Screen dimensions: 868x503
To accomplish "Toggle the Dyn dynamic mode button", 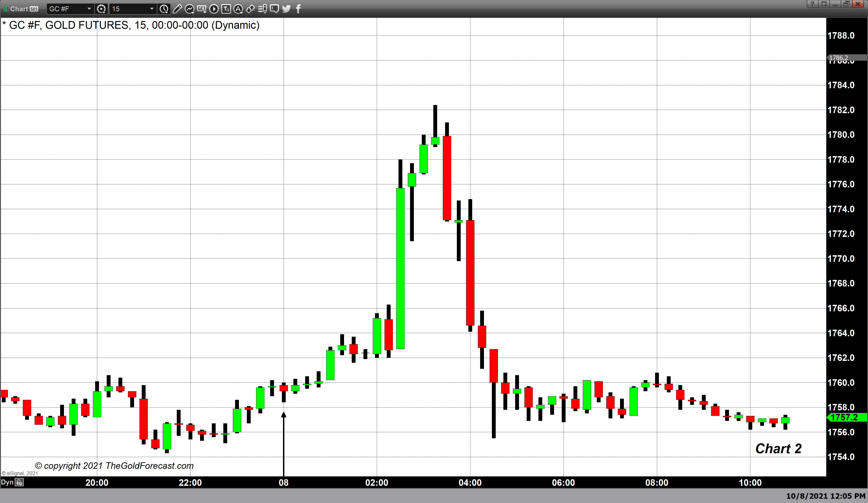I will (x=7, y=482).
